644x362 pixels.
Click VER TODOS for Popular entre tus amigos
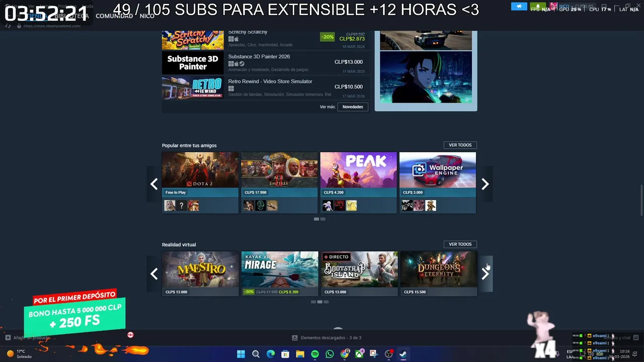click(x=460, y=145)
